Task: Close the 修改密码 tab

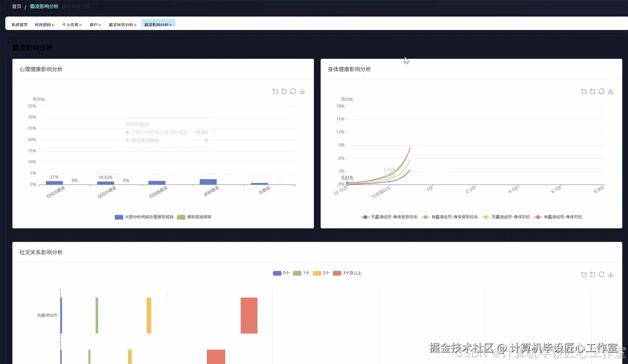Action: click(53, 25)
